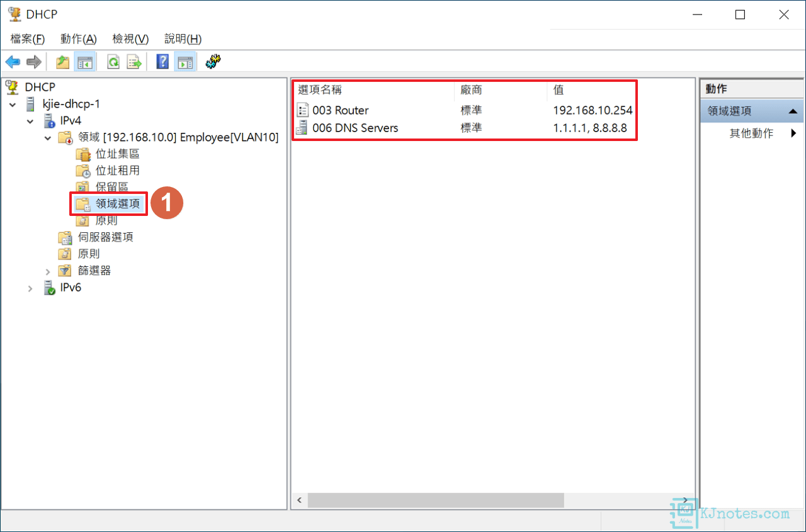Expand the IPv6 tree node
Viewport: 806px width, 532px height.
(x=30, y=288)
